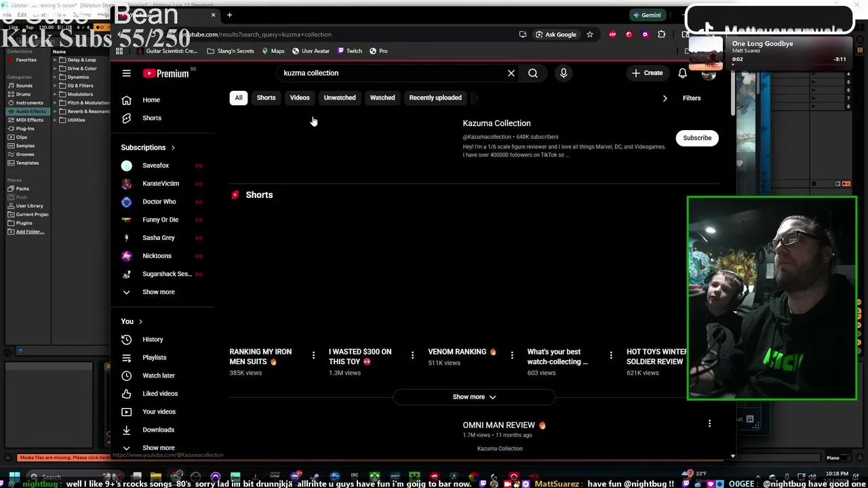868x488 pixels.
Task: Select the Unwatched filter chip
Action: [x=340, y=98]
